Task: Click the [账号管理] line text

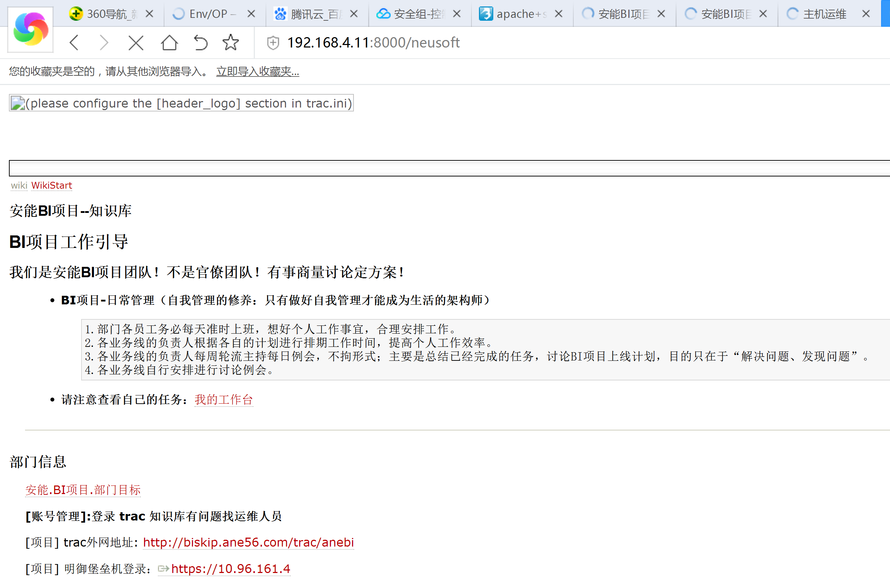Action: click(153, 516)
